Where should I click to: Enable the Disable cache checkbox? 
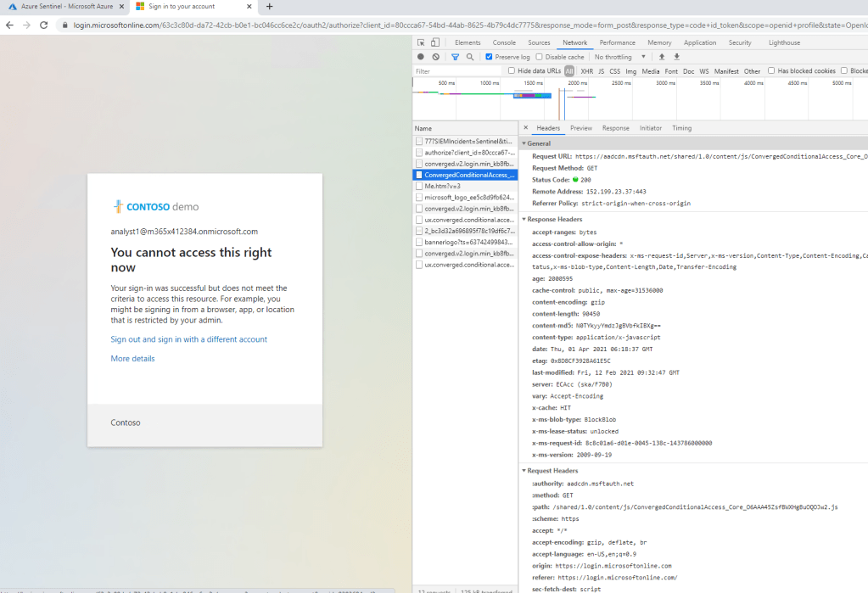(x=540, y=57)
